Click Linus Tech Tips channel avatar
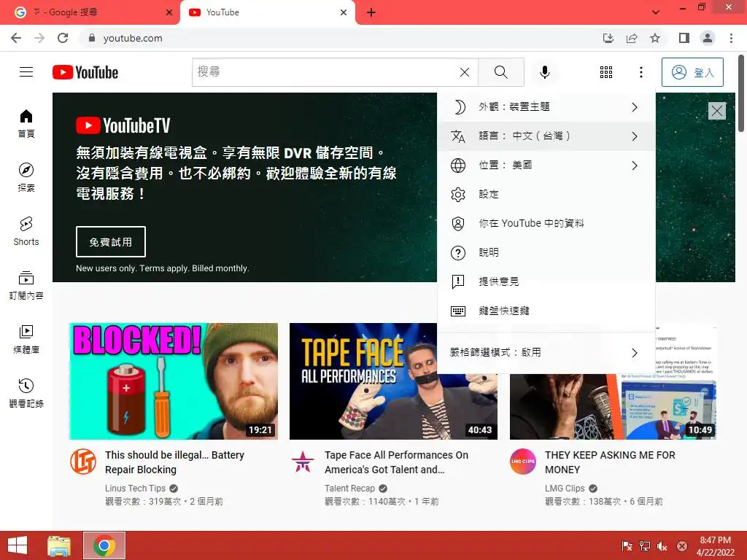 tap(83, 462)
